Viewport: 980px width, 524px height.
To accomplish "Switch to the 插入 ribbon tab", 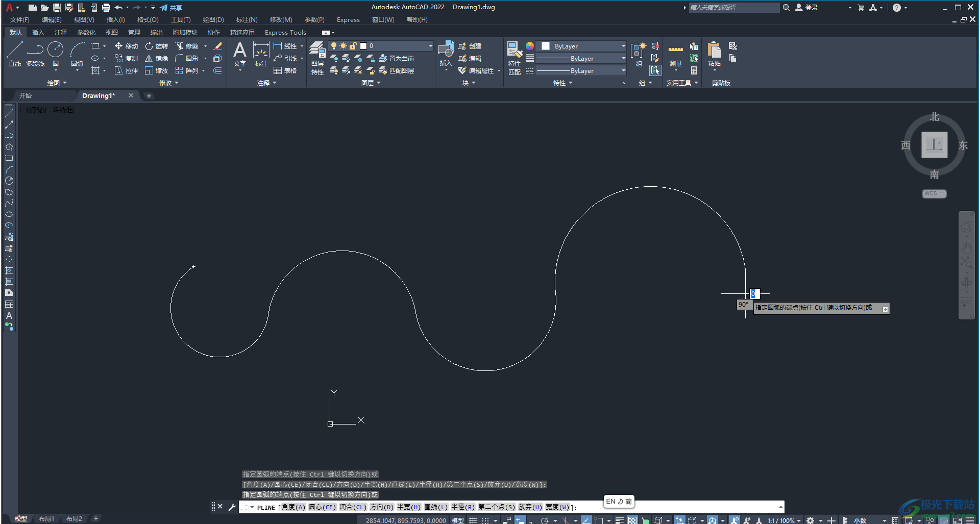I will point(38,32).
